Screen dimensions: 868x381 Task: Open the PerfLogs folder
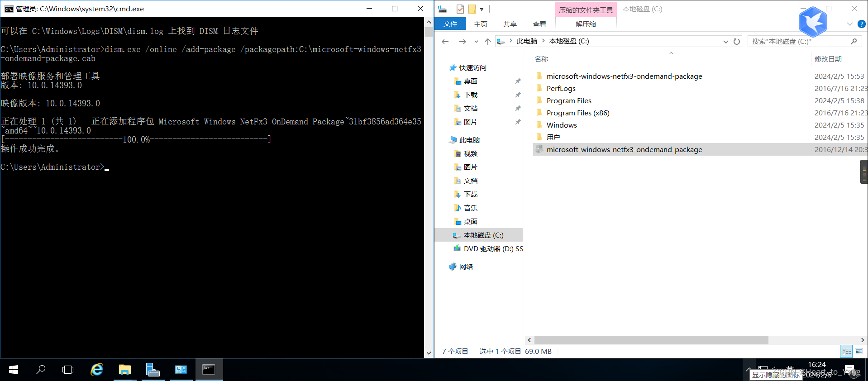561,89
